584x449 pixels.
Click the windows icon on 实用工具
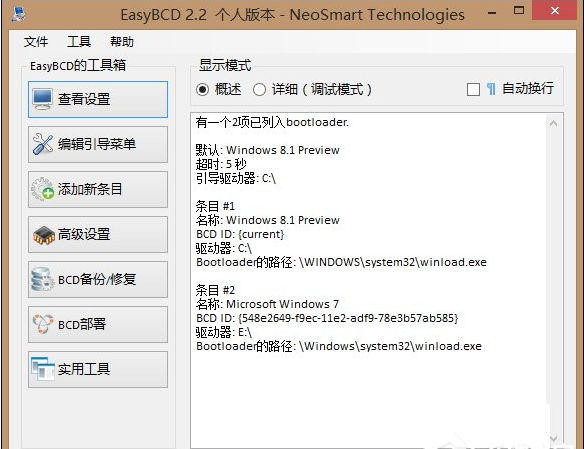[x=42, y=369]
